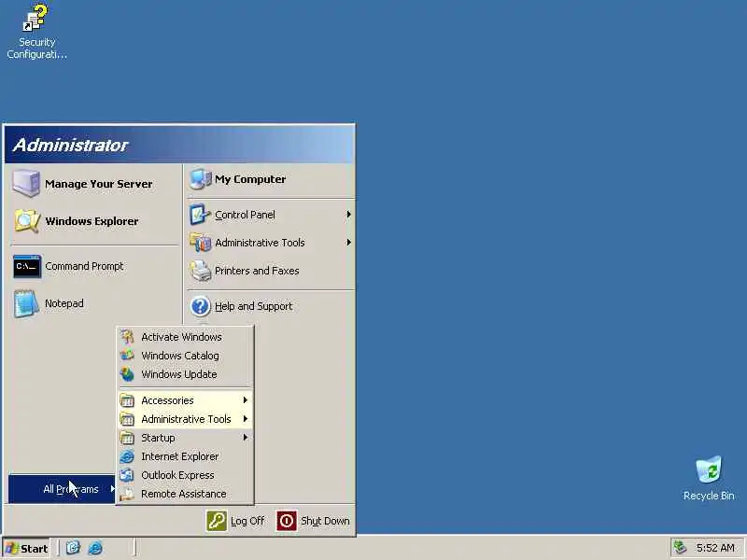This screenshot has height=560, width=747.
Task: Expand the Accessories submenu arrow
Action: [246, 400]
